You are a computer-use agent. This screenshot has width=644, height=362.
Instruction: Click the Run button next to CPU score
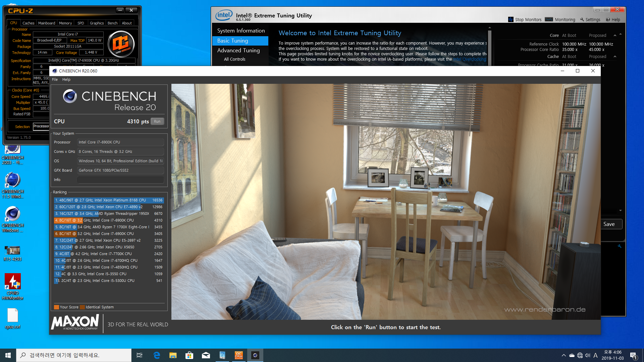click(157, 121)
